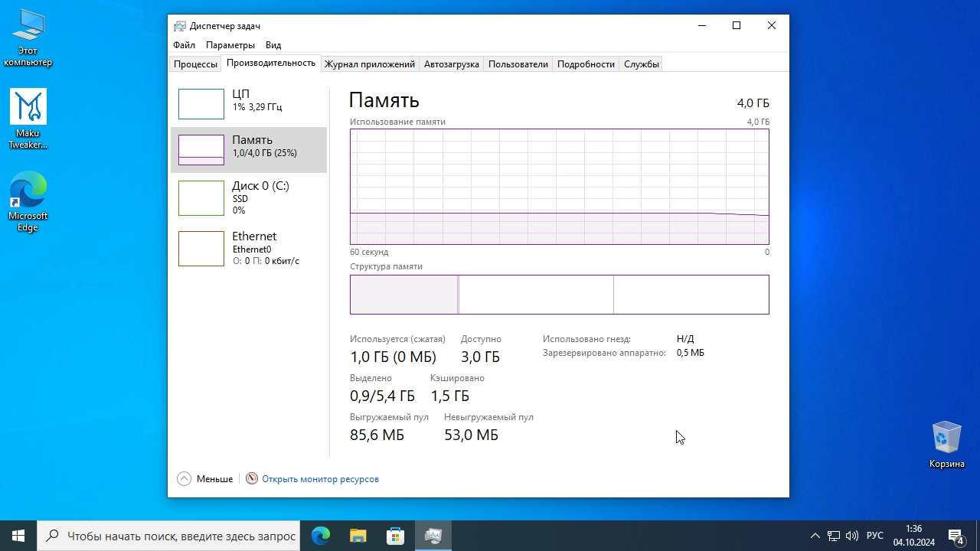Open the notification center icon
This screenshot has width=980, height=551.
tap(956, 536)
